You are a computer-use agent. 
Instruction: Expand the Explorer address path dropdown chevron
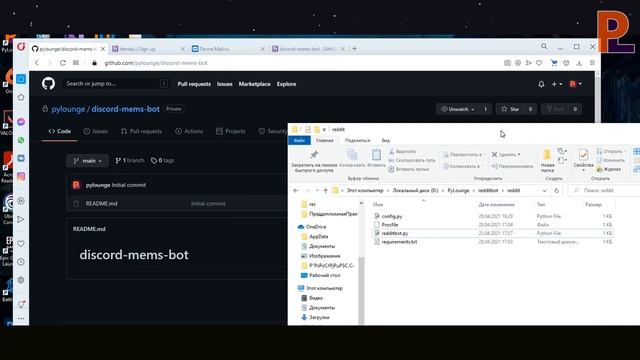point(544,191)
